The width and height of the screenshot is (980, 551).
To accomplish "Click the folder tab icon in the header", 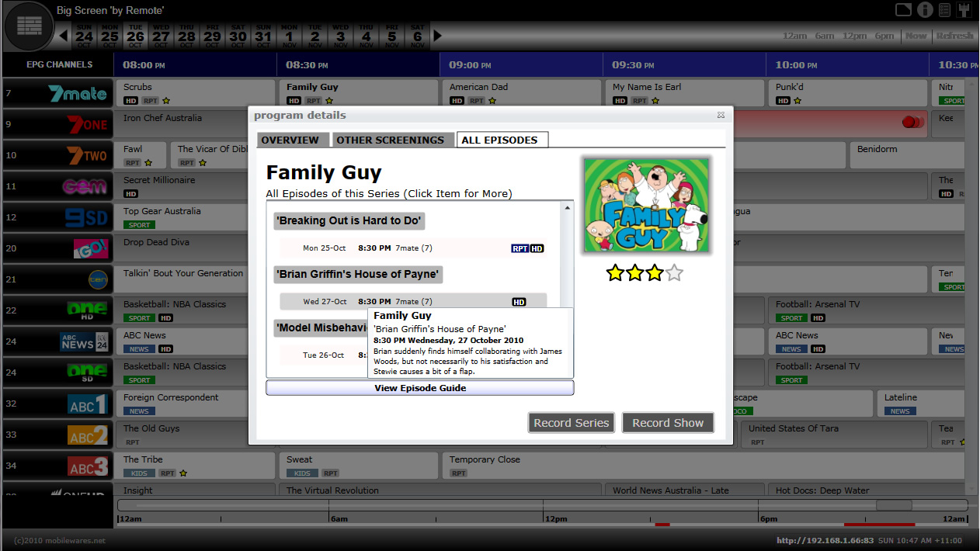I will pos(903,10).
